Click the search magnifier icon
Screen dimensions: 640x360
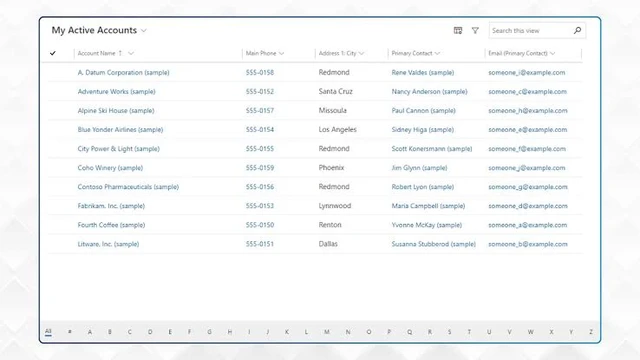click(577, 31)
